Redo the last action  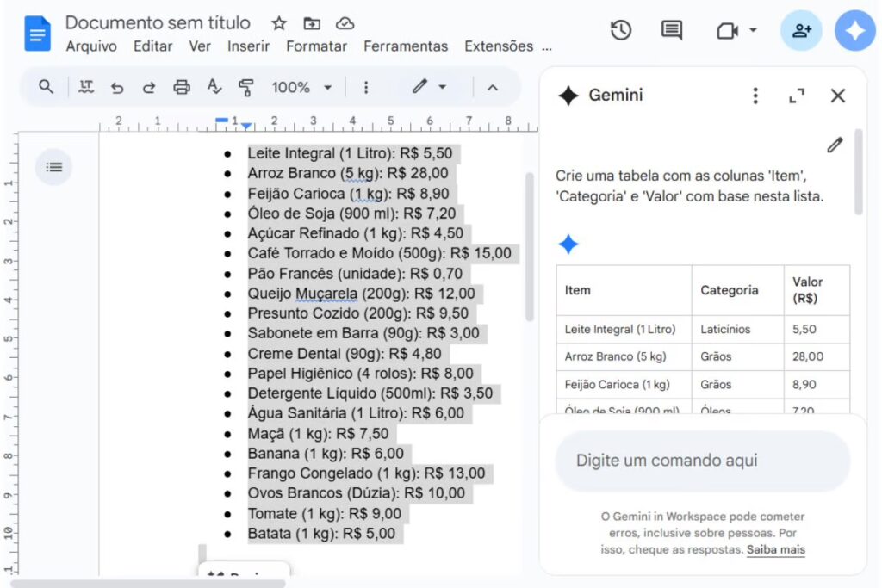tap(148, 87)
